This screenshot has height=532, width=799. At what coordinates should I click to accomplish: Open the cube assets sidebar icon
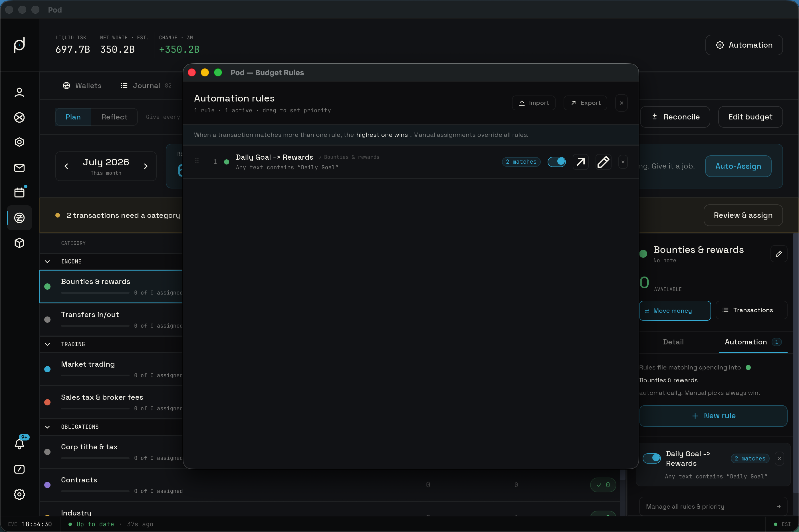(19, 243)
